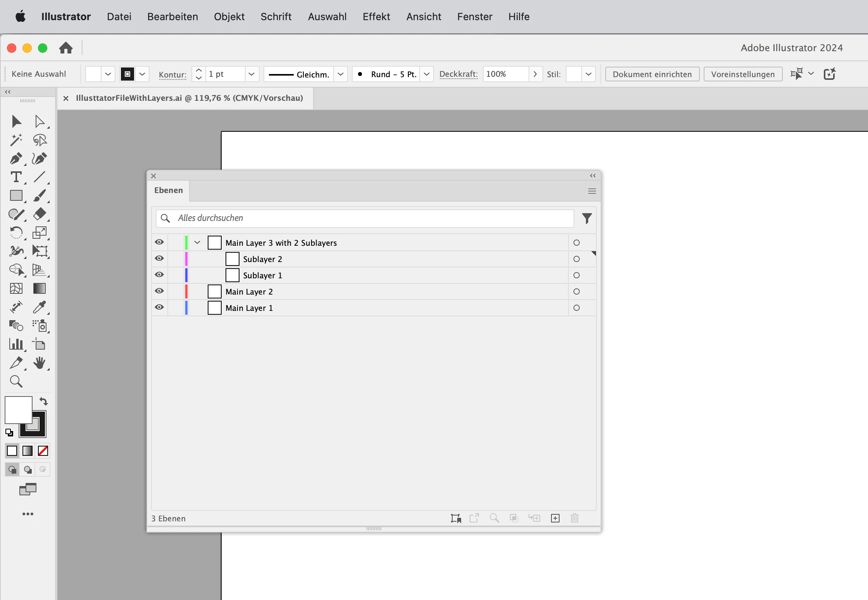
Task: Click the delete layer trash icon
Action: pyautogui.click(x=575, y=518)
